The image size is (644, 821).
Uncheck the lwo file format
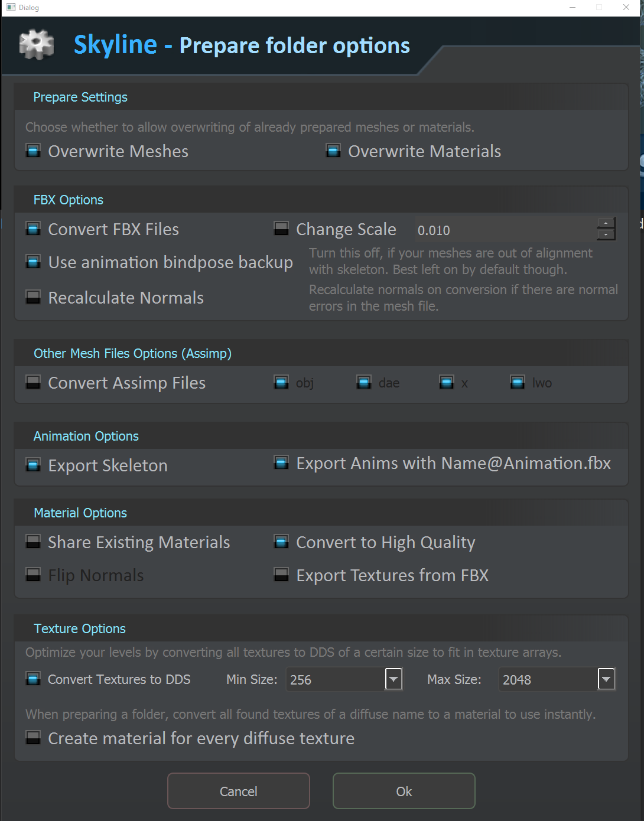pos(518,383)
